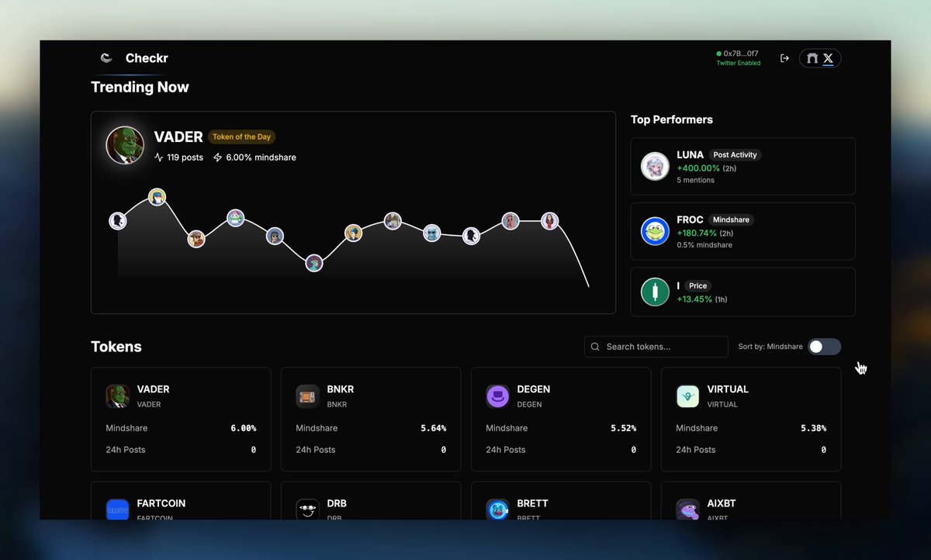Click the highest avatar marker on the chart
931x560 pixels.
click(157, 196)
